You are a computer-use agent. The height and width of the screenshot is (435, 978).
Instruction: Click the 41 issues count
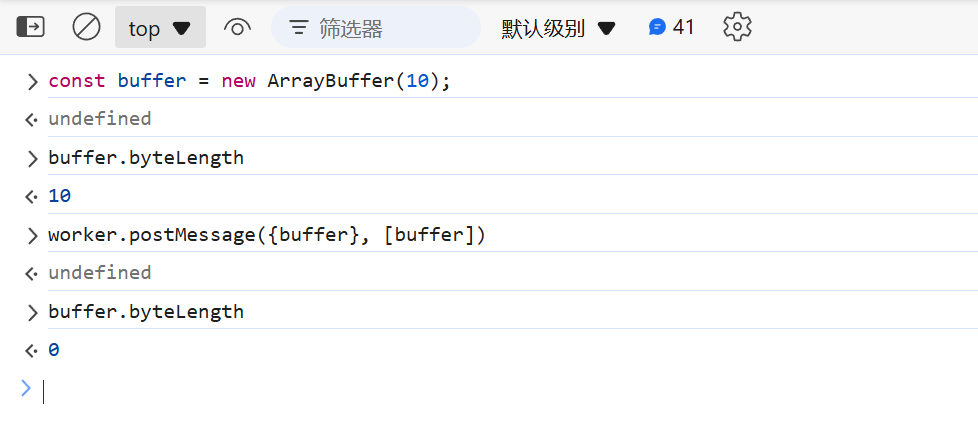684,27
